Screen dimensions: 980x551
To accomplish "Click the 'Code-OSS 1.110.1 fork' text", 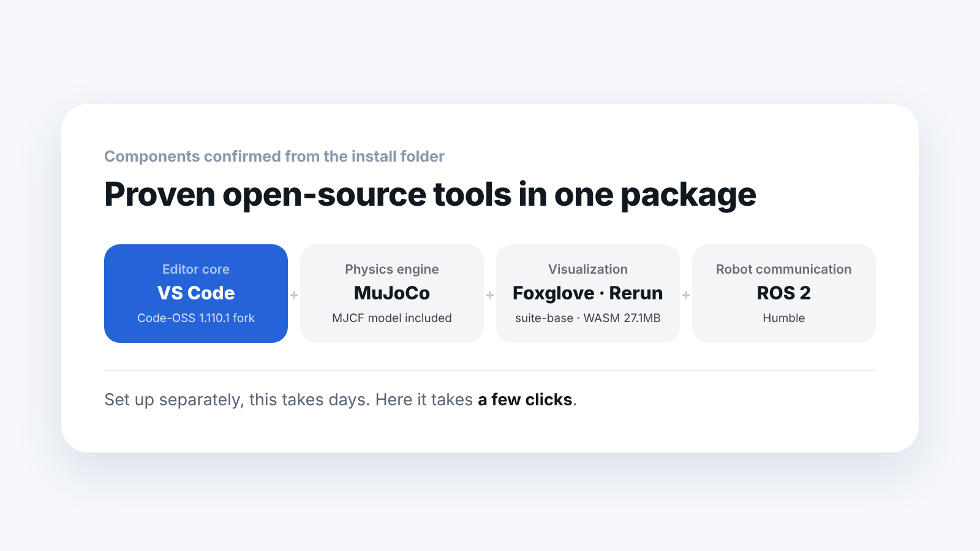I will (x=196, y=318).
